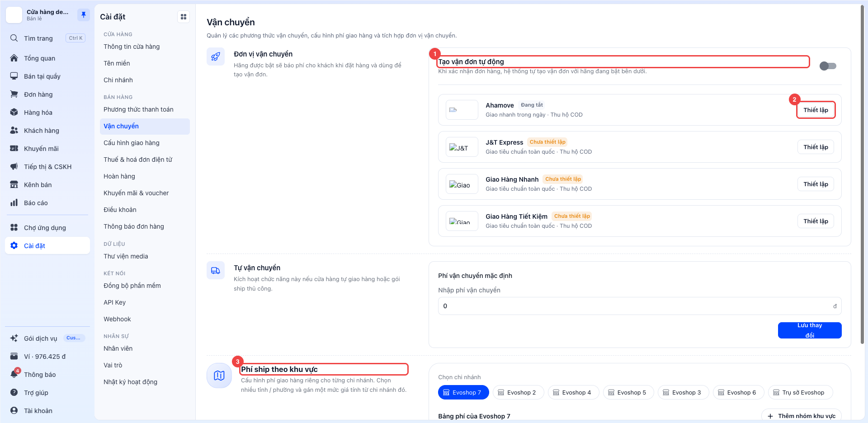The height and width of the screenshot is (423, 868).
Task: Click the Tiếp thị & CSKH megaphone icon
Action: [x=14, y=167]
